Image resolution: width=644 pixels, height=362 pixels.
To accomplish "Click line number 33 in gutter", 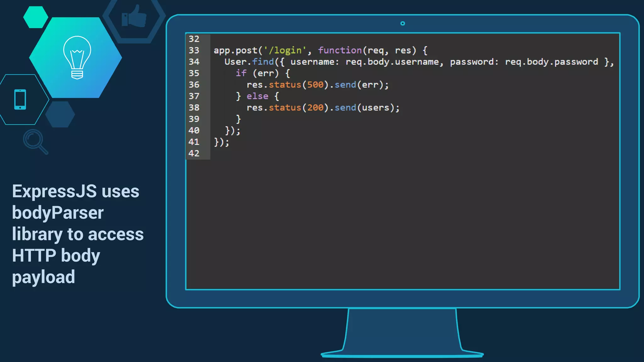I will pyautogui.click(x=194, y=50).
